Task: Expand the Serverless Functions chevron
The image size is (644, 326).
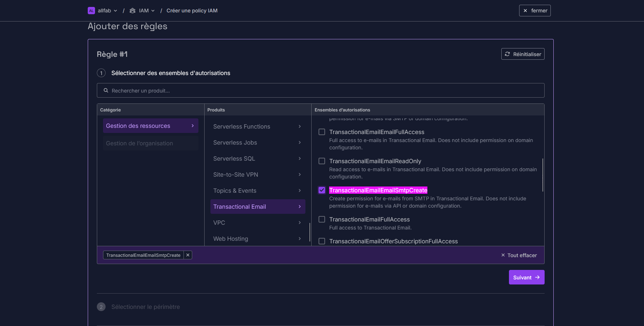Action: (300, 126)
